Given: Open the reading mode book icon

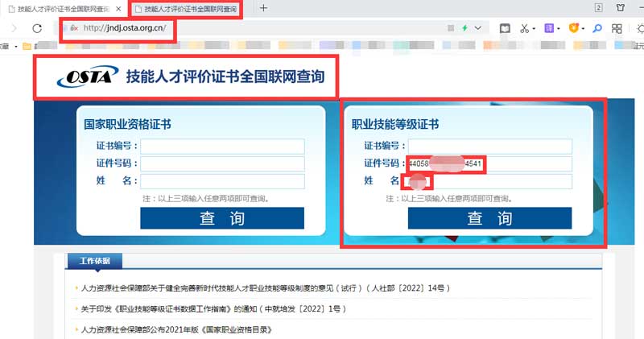Looking at the screenshot, I should [x=504, y=27].
